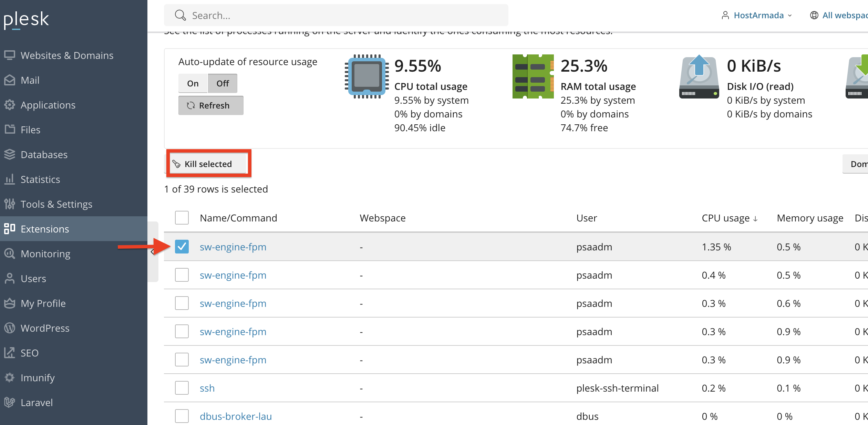Click the Websites & Domains monitor icon
The width and height of the screenshot is (868, 425).
click(10, 55)
